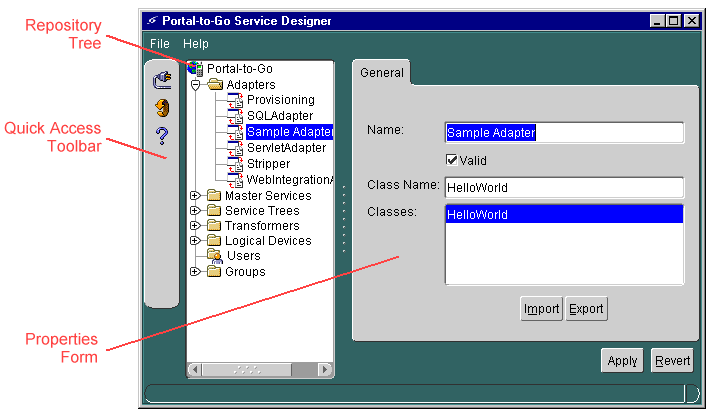The width and height of the screenshot is (708, 410).
Task: Click the Master Services folder icon
Action: [214, 196]
